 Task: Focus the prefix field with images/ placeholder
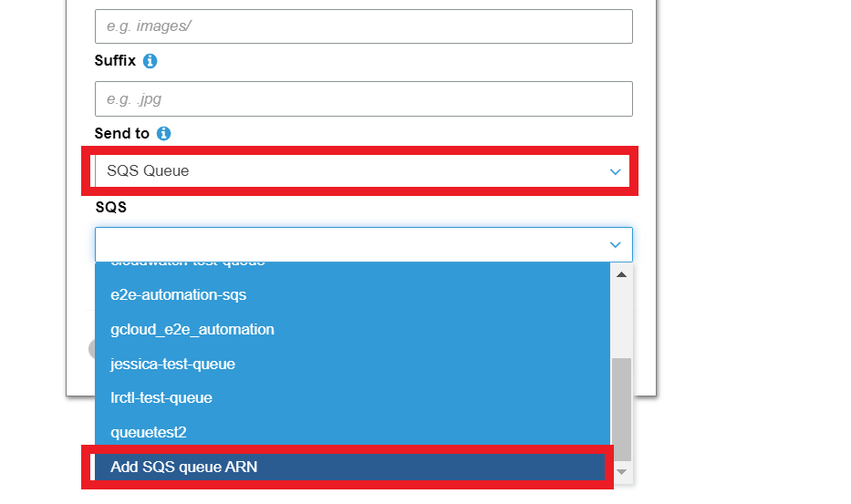[x=363, y=26]
